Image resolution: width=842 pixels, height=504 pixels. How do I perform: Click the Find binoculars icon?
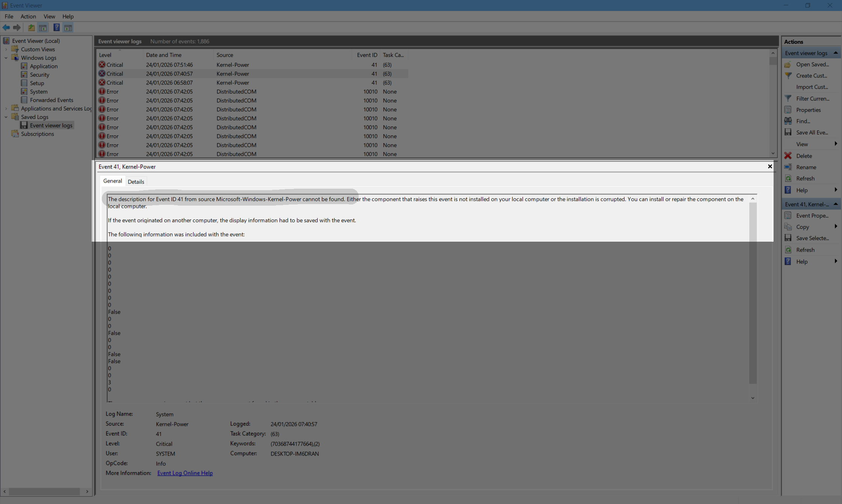[788, 121]
